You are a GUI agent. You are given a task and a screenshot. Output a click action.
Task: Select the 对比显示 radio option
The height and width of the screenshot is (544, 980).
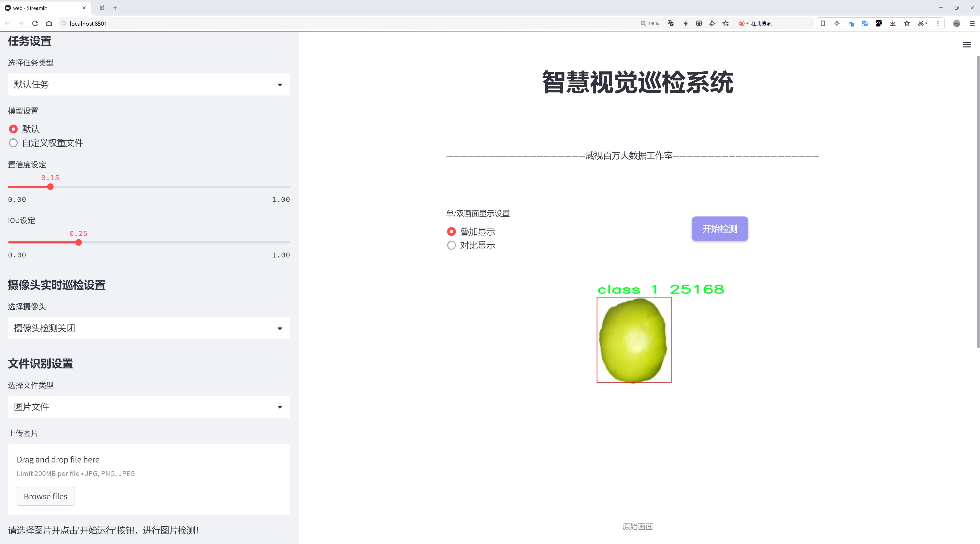tap(451, 245)
